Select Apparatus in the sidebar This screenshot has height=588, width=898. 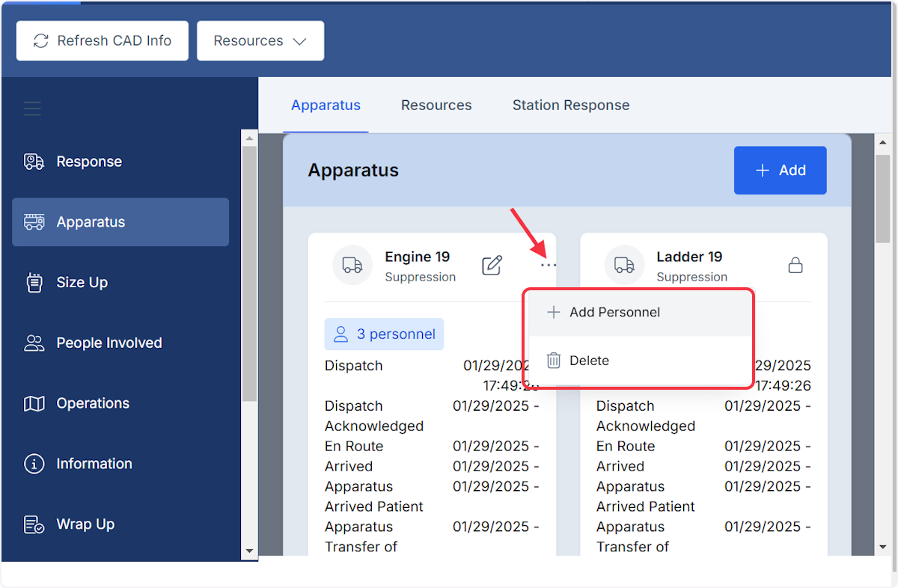(120, 222)
